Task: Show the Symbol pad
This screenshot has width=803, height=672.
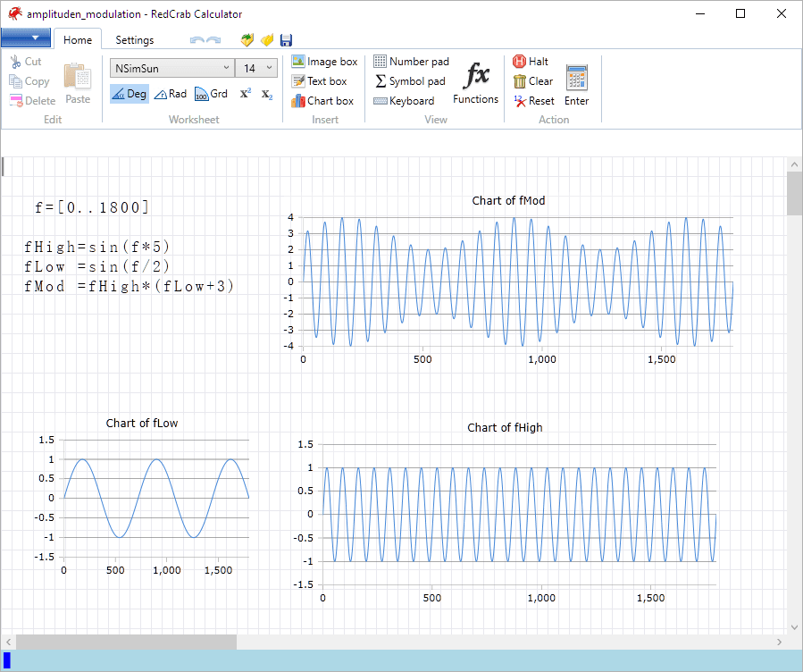Action: (x=409, y=81)
